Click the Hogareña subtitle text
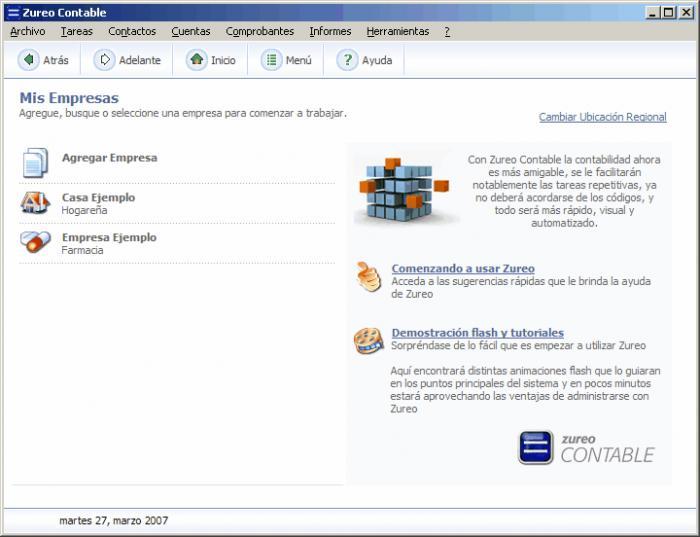Screen dimensions: 700x537 84,210
